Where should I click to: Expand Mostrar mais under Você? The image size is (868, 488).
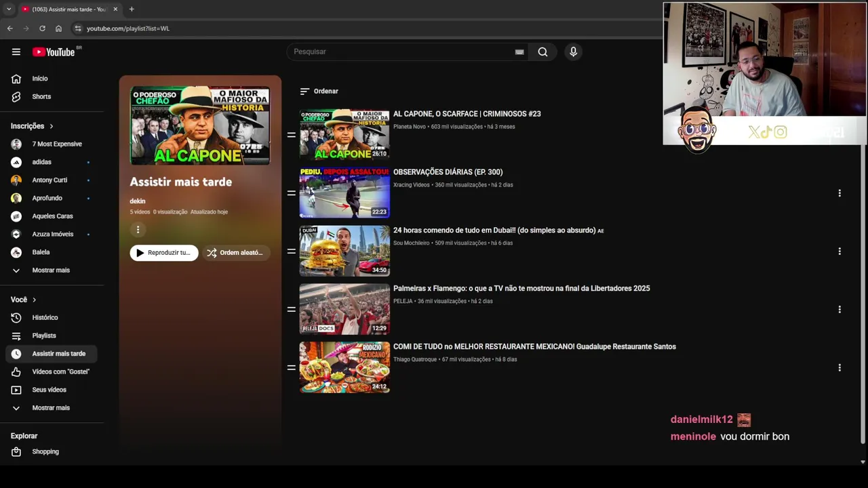[52, 408]
